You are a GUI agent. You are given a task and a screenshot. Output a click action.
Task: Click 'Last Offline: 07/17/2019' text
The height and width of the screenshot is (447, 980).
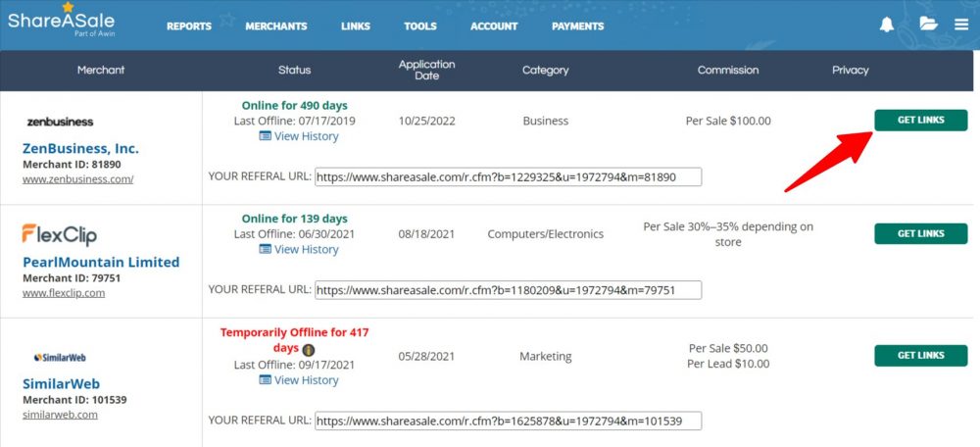click(x=294, y=121)
